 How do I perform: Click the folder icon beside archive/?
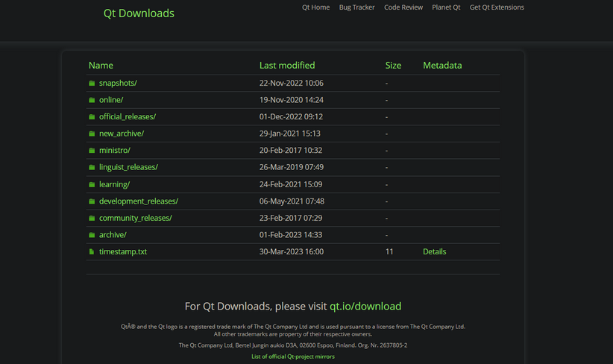92,235
